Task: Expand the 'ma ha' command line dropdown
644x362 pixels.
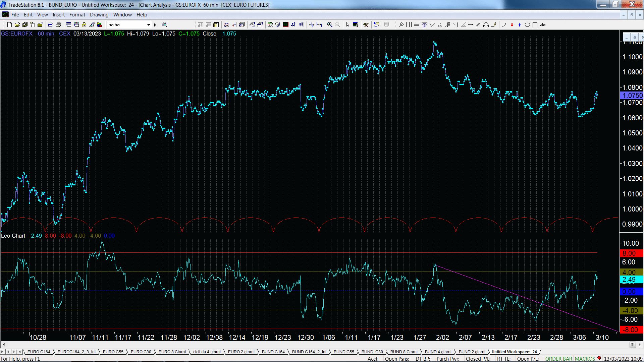Action: tap(149, 25)
